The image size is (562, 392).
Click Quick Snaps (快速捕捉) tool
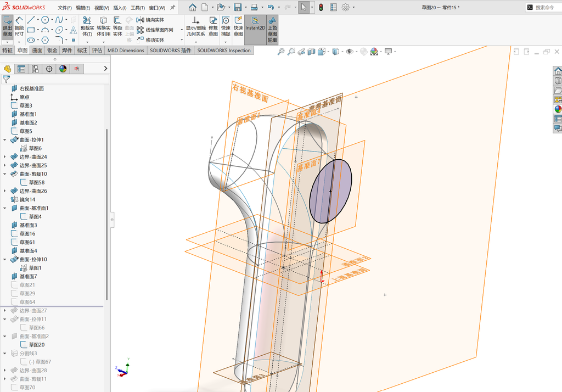(226, 26)
